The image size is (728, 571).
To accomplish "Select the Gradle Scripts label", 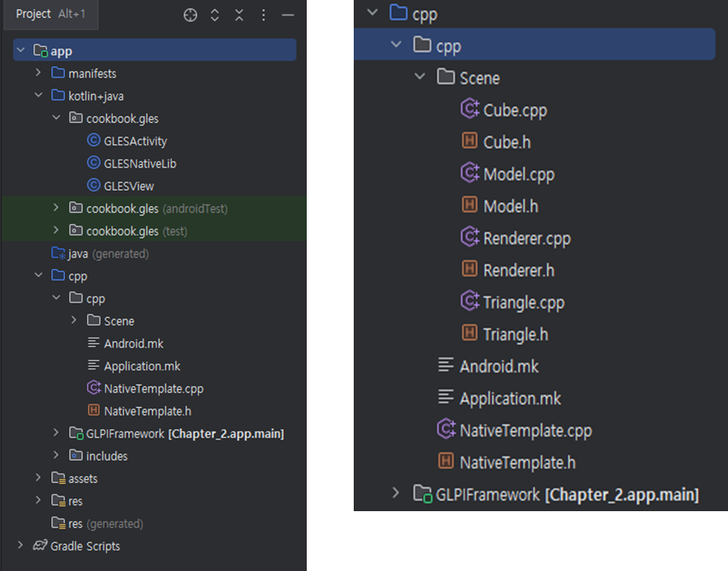I will [85, 546].
